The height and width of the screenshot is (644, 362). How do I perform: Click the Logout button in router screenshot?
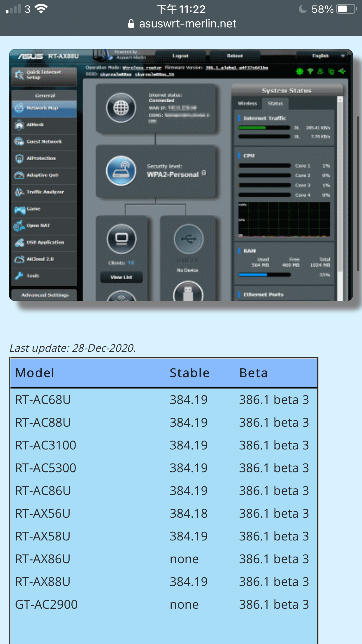(x=180, y=56)
